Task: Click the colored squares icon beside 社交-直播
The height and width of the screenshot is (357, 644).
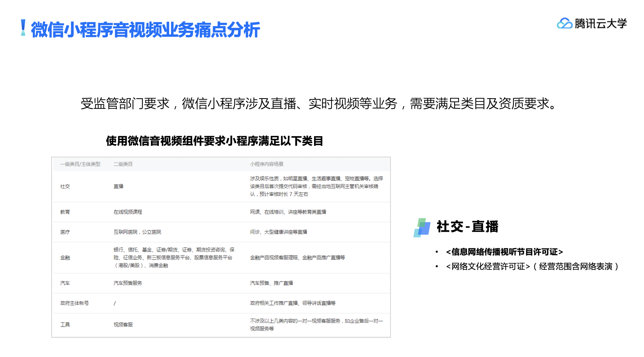Action: click(x=422, y=227)
